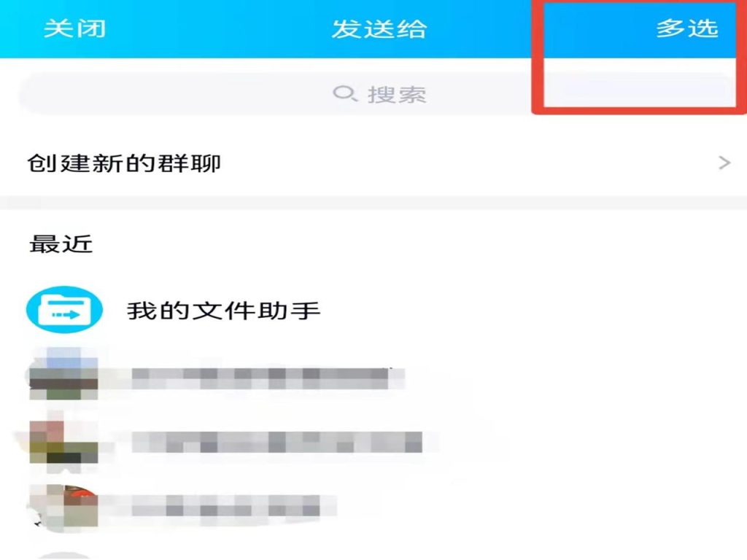Pick the third blurred contact name
Image resolution: width=747 pixels, height=560 pixels.
[x=234, y=505]
